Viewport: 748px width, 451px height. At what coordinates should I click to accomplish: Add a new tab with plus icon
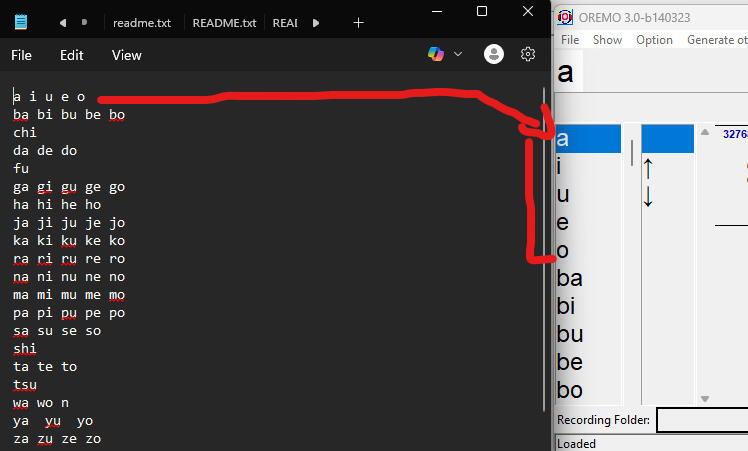(x=358, y=23)
